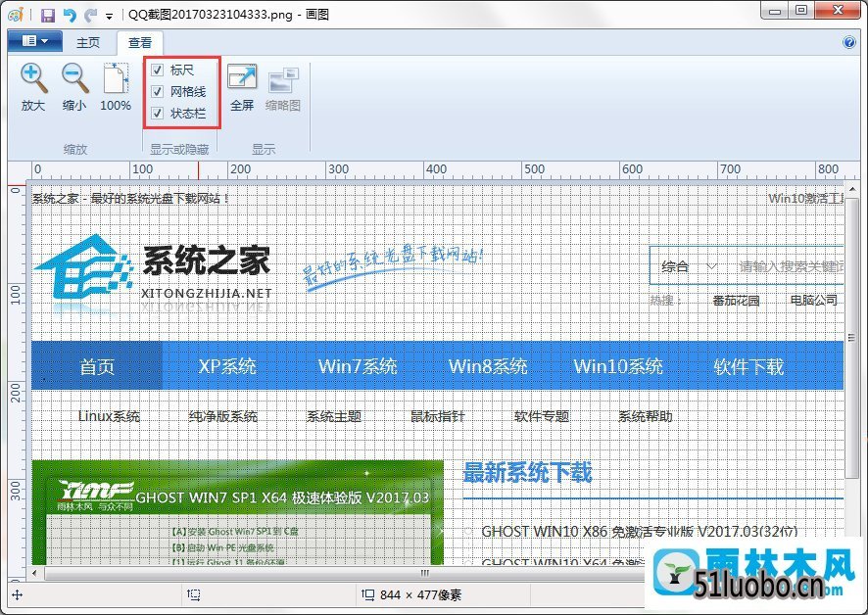
Task: Click 鼠标指针 text in the canvas
Action: pos(438,416)
